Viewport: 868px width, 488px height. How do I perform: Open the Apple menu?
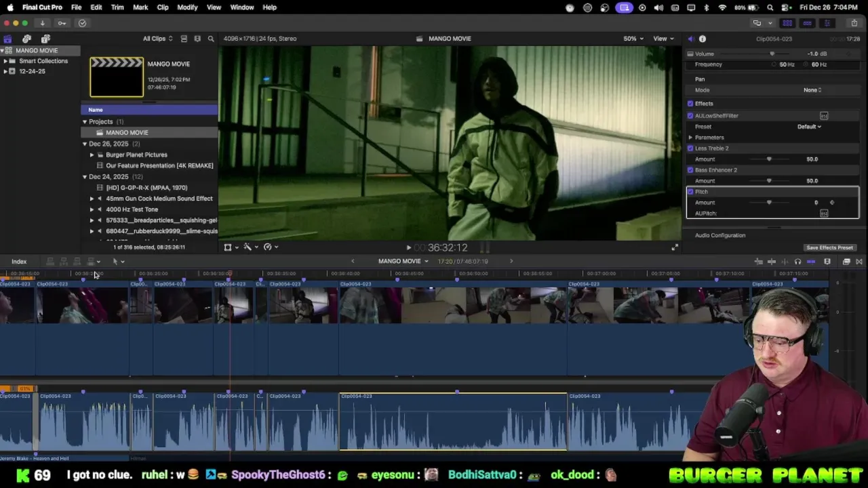pyautogui.click(x=10, y=7)
